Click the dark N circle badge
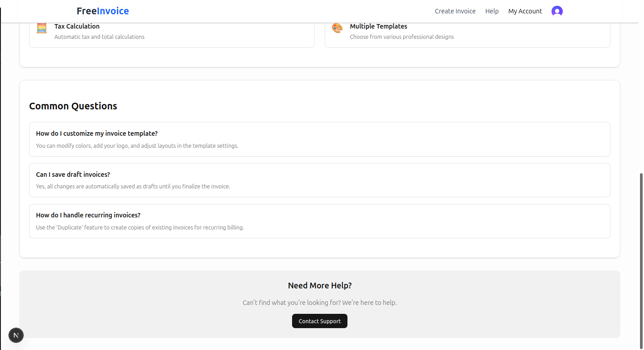Viewport: 644px width, 350px height. [16, 335]
